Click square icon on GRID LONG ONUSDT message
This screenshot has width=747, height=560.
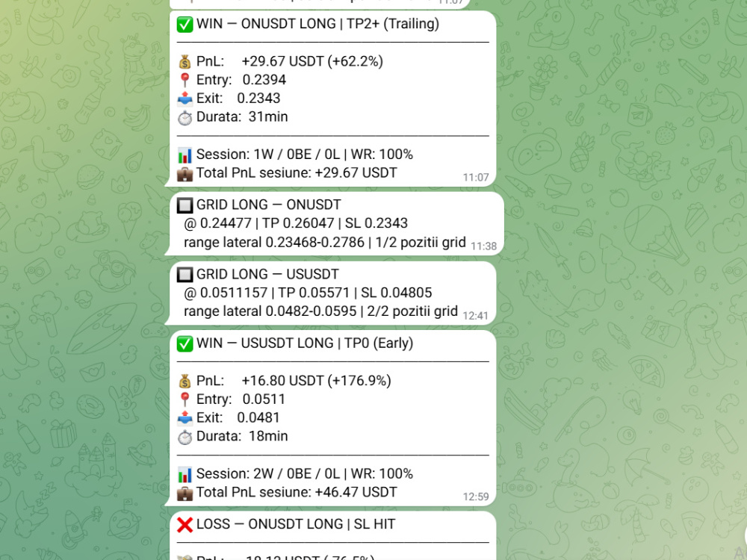coord(185,205)
